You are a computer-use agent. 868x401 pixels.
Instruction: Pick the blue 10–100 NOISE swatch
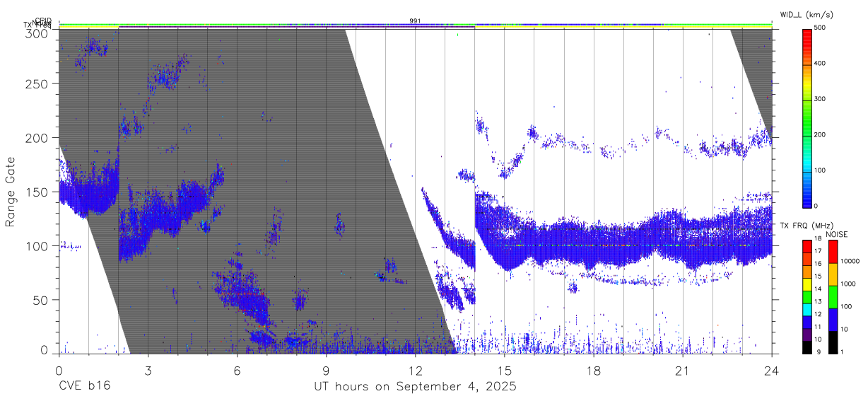point(833,320)
